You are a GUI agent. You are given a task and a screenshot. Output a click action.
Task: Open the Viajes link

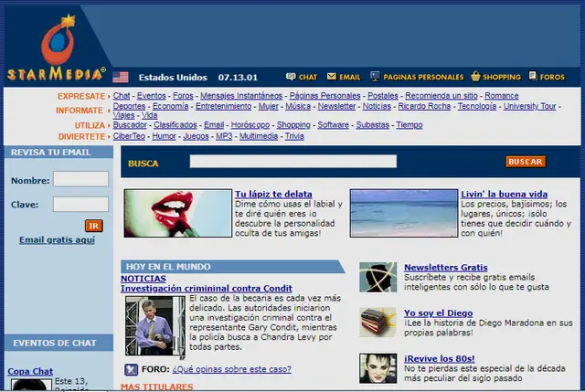point(123,116)
